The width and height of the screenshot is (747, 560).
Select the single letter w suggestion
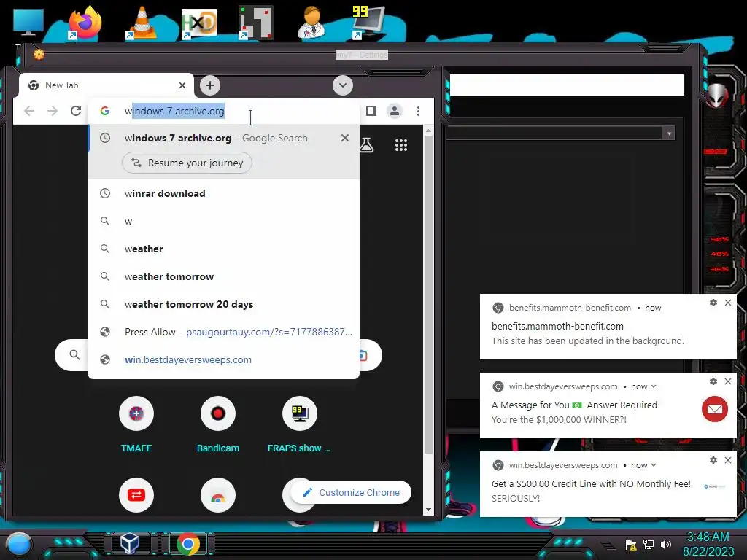(224, 221)
